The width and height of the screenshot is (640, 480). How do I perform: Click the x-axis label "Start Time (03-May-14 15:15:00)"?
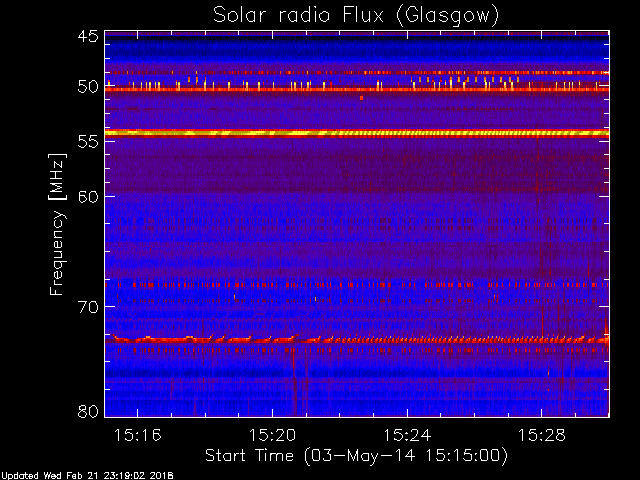356,456
